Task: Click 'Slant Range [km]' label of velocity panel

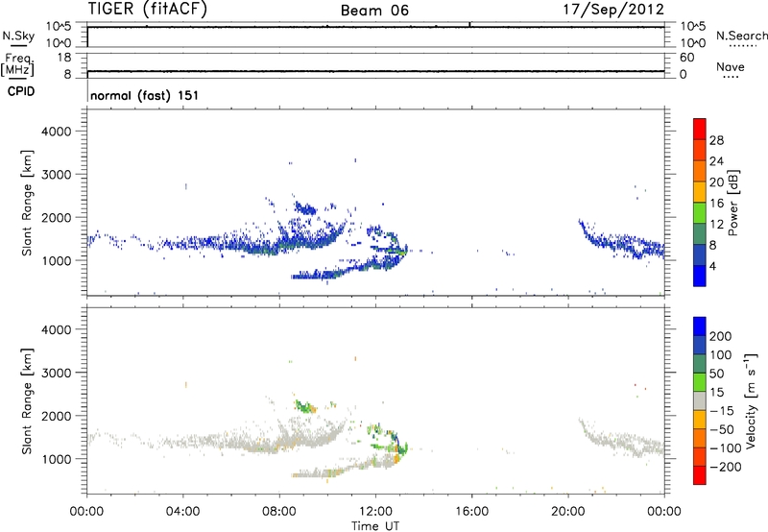Action: point(27,401)
